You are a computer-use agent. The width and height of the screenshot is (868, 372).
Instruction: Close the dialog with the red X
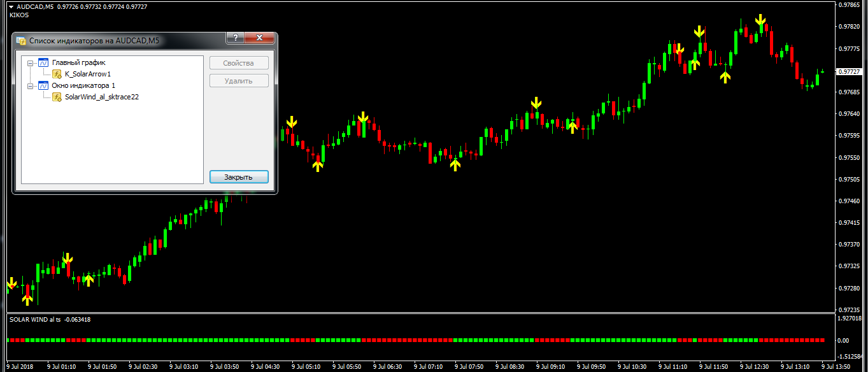[x=259, y=38]
